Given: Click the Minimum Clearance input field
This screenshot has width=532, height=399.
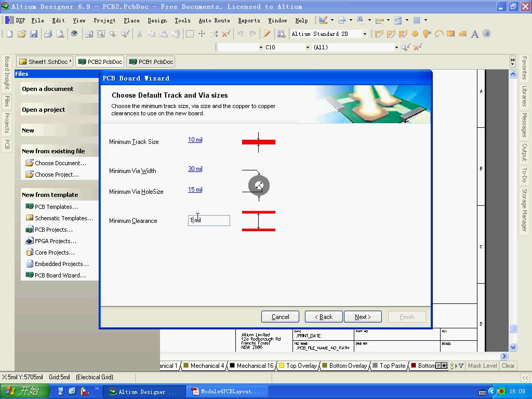Looking at the screenshot, I should [209, 220].
